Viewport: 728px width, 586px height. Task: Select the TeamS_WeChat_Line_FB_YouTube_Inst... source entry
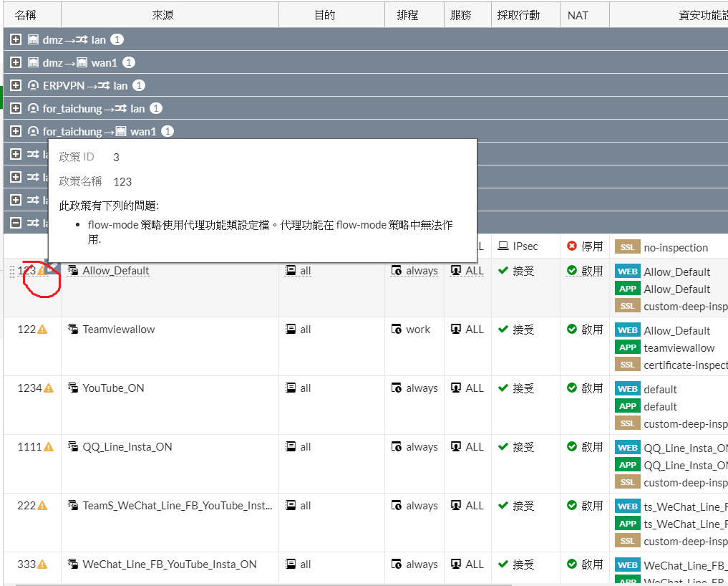[178, 506]
